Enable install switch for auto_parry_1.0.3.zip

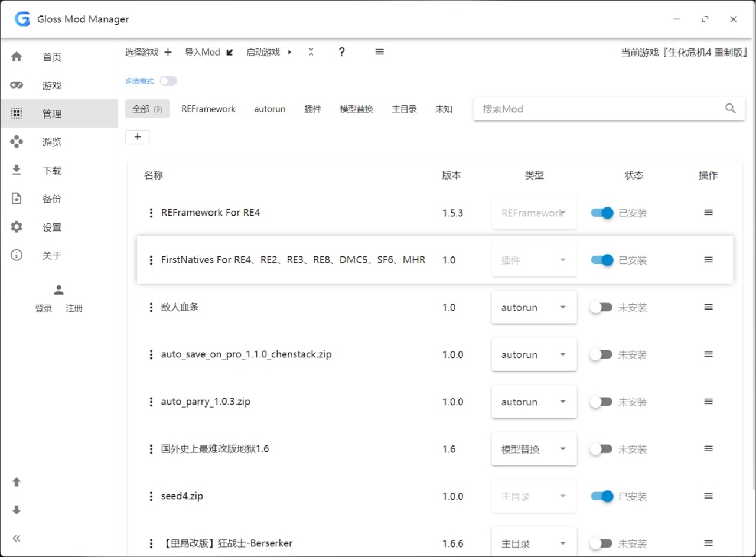tap(601, 402)
